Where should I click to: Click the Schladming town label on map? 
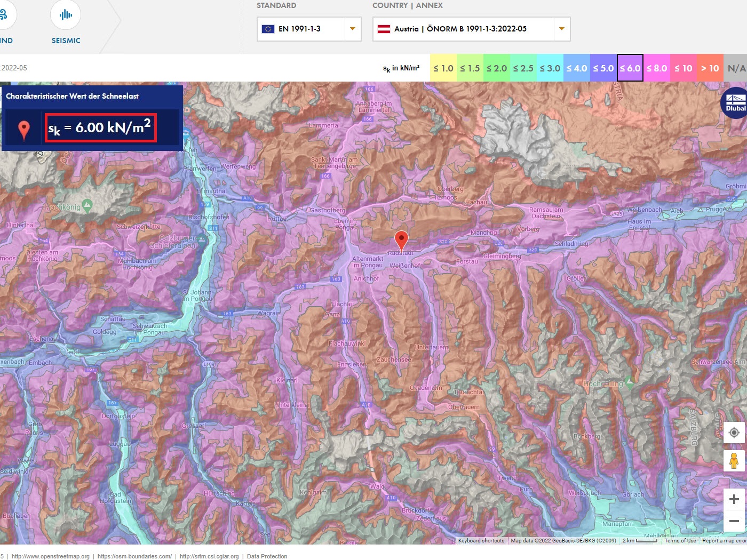pos(571,244)
